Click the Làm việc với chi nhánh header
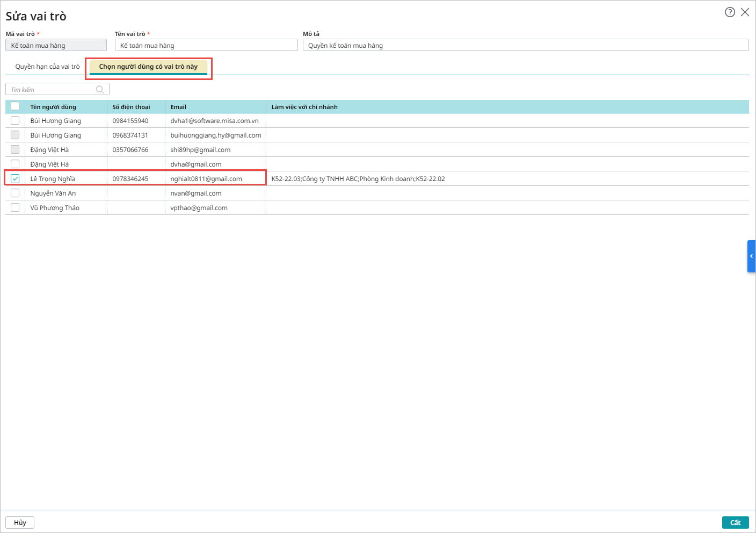 point(304,107)
